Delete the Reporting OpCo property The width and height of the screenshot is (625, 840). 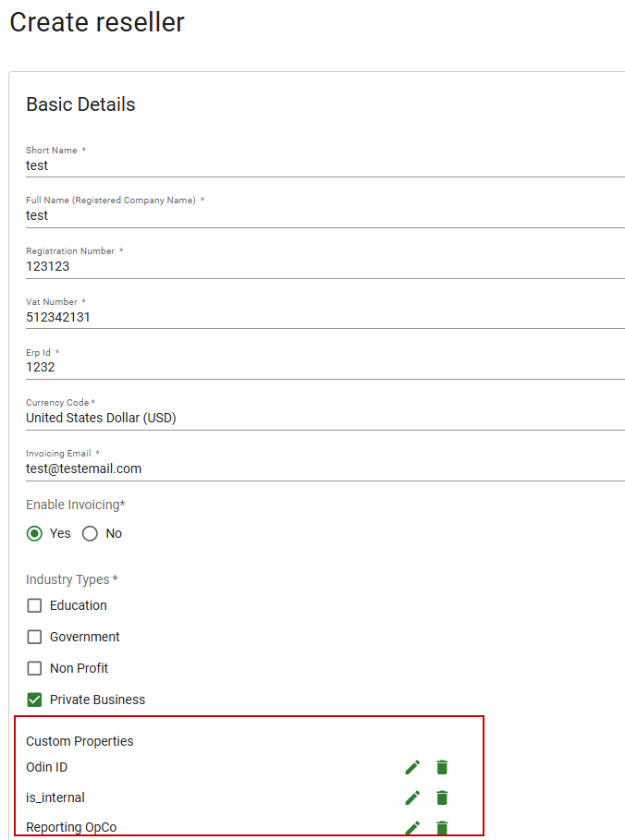point(442,828)
